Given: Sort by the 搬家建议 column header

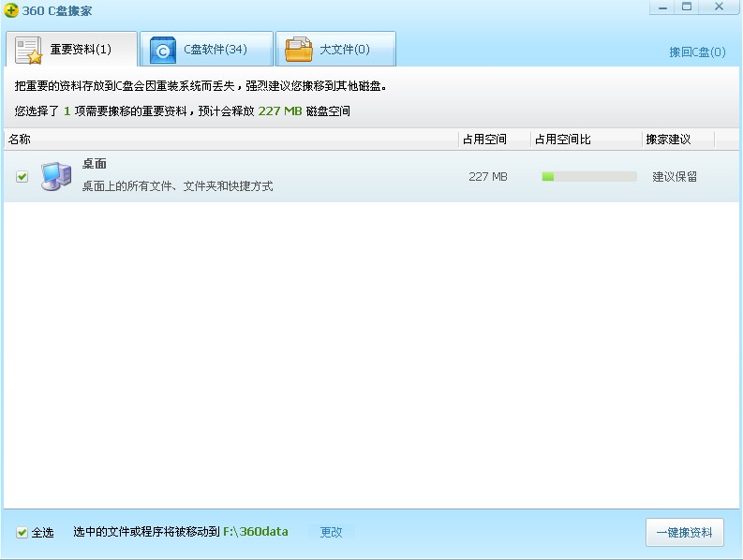Looking at the screenshot, I should pyautogui.click(x=678, y=140).
